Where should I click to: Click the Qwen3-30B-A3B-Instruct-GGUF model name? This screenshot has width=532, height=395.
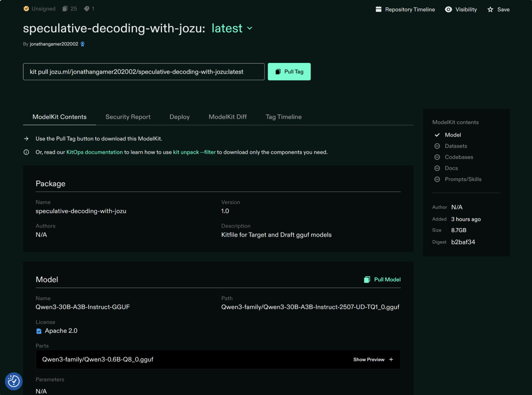click(83, 307)
